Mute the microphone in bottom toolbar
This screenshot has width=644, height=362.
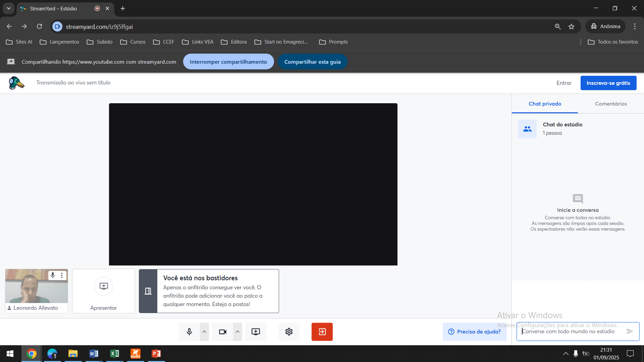tap(189, 332)
